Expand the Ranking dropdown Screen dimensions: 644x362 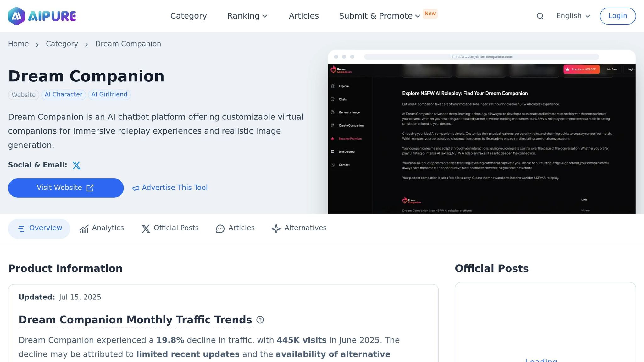247,16
